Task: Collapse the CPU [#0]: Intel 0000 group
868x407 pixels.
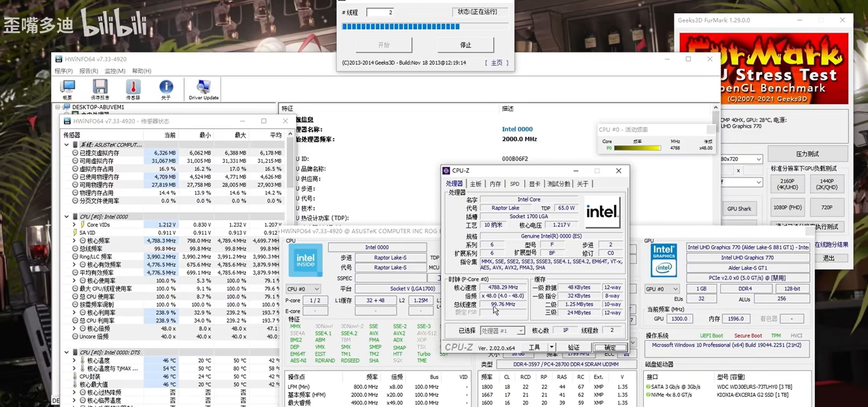Action: tap(67, 217)
